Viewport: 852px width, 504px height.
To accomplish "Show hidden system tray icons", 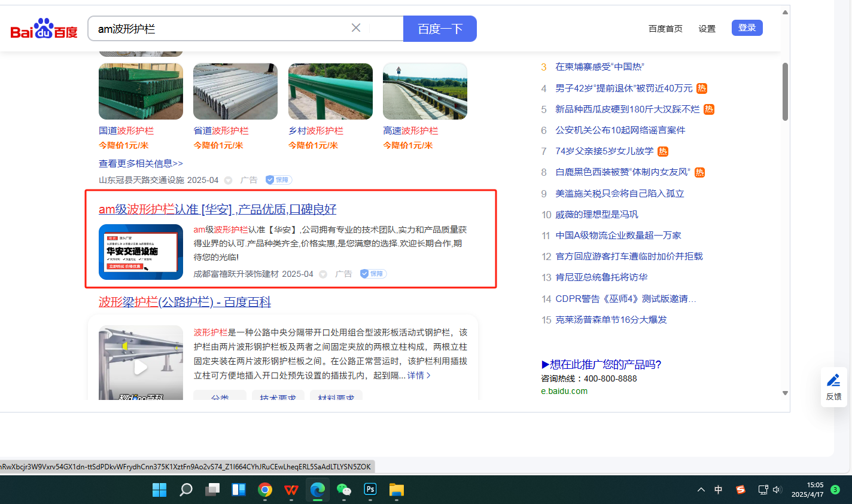I will [x=701, y=490].
